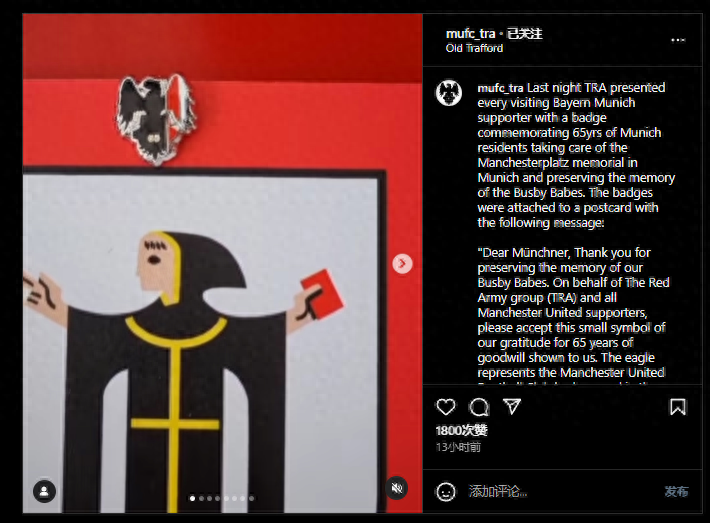View the list of 1800次赞 likes

tap(461, 430)
